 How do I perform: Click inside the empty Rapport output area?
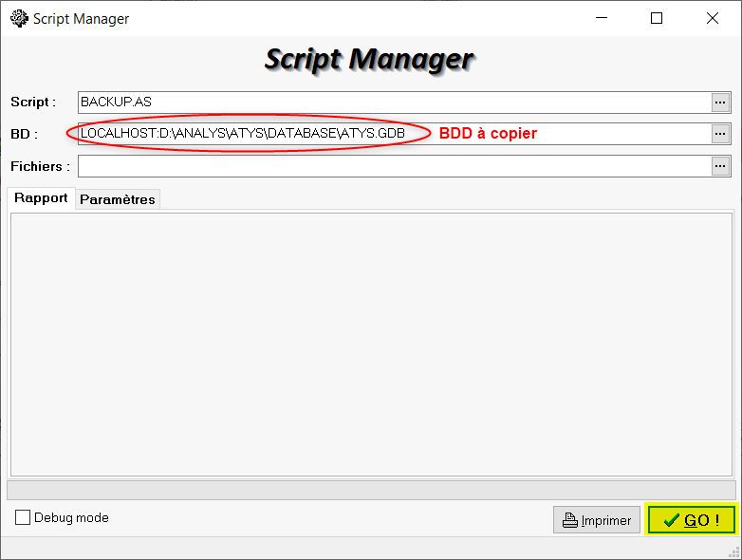coord(370,342)
